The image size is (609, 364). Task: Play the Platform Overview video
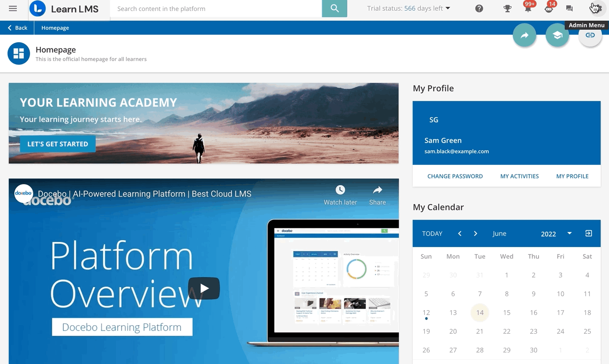click(204, 289)
